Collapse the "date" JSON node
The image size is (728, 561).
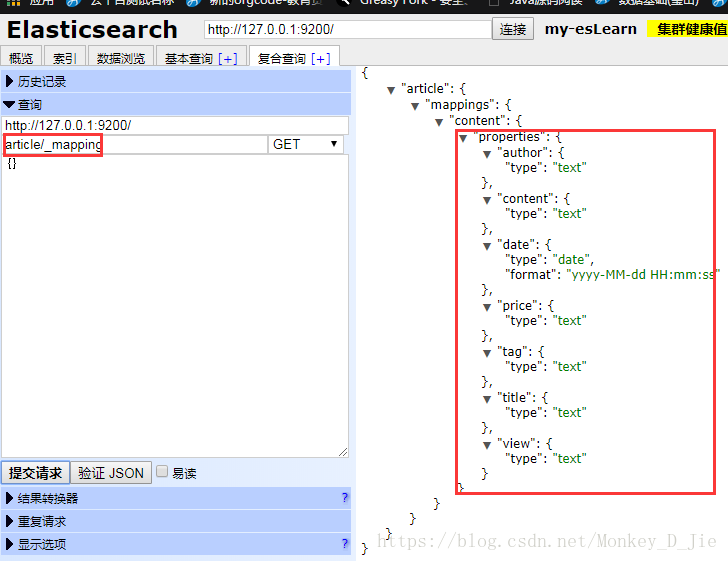[487, 246]
